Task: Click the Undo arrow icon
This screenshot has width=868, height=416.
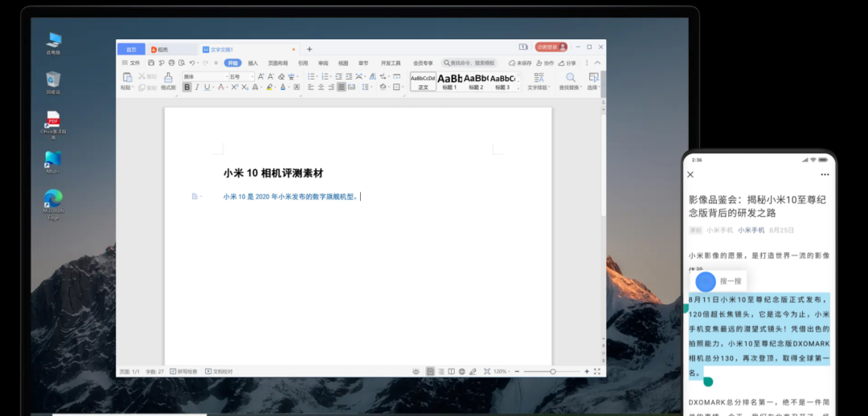Action: click(x=192, y=63)
